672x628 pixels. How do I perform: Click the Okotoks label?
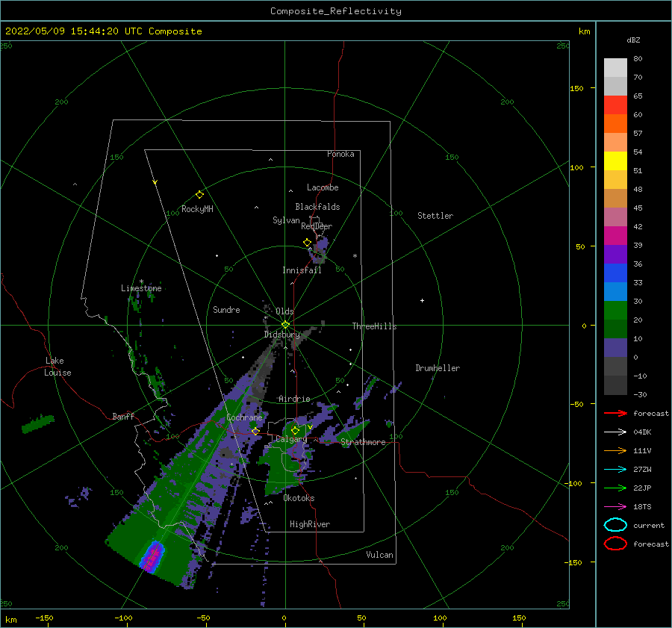click(299, 498)
